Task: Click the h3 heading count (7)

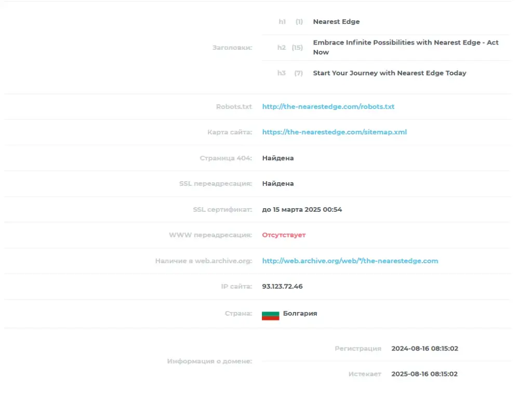Action: (299, 73)
